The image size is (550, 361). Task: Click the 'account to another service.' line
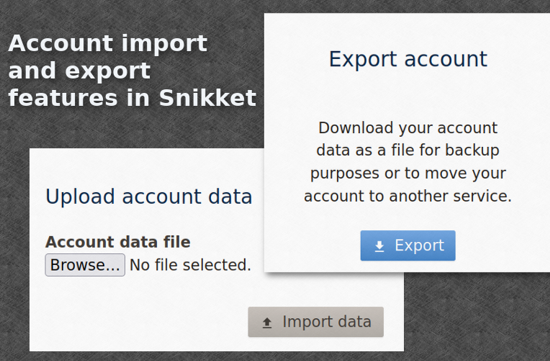(x=408, y=196)
